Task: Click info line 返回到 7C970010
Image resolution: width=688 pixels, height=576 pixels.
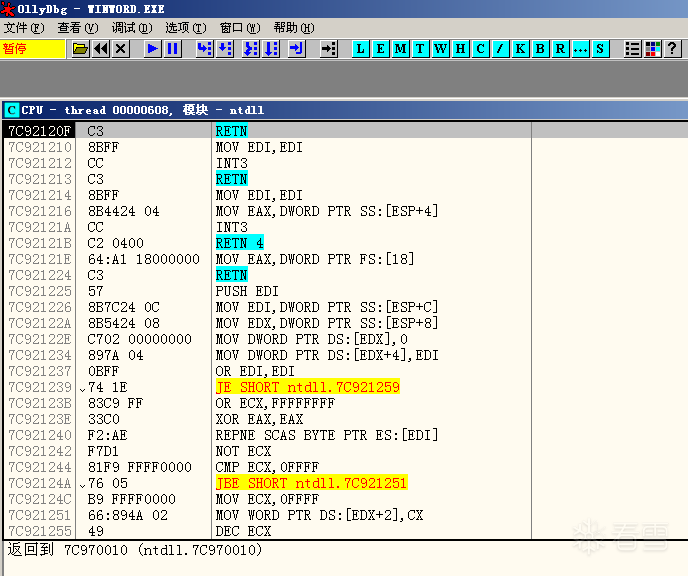Action: pyautogui.click(x=135, y=550)
